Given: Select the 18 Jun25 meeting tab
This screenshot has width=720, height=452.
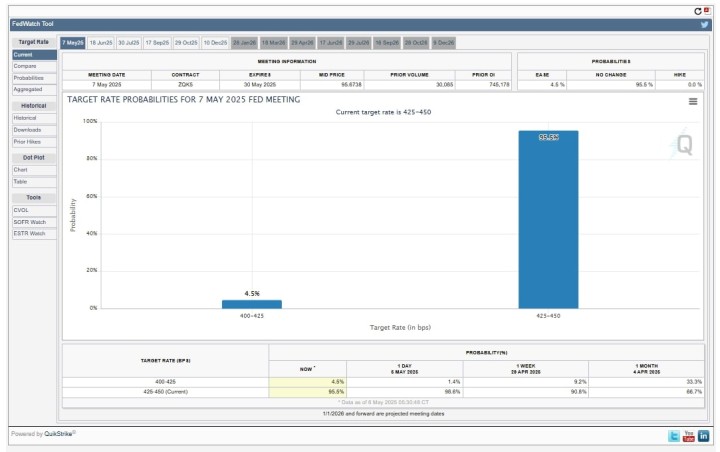Looking at the screenshot, I should pyautogui.click(x=100, y=43).
